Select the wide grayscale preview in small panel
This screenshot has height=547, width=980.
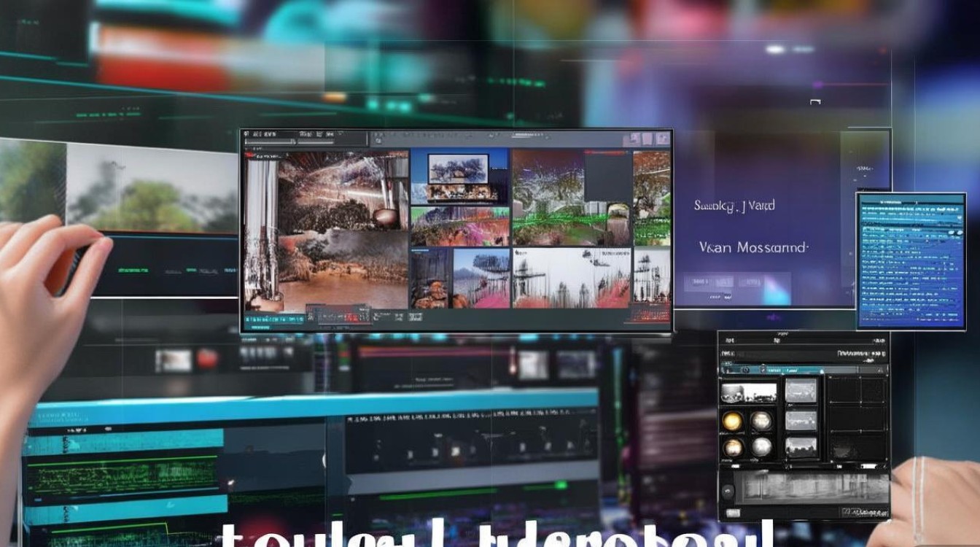click(x=748, y=392)
